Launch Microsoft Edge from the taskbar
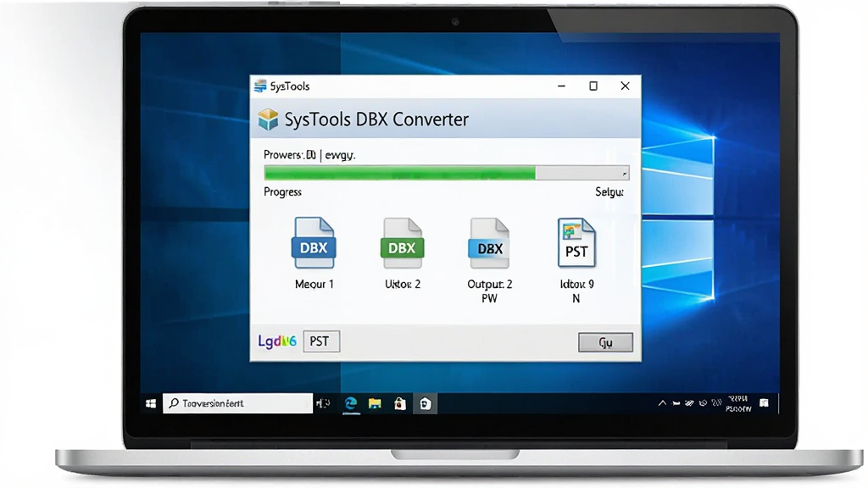 (x=350, y=404)
